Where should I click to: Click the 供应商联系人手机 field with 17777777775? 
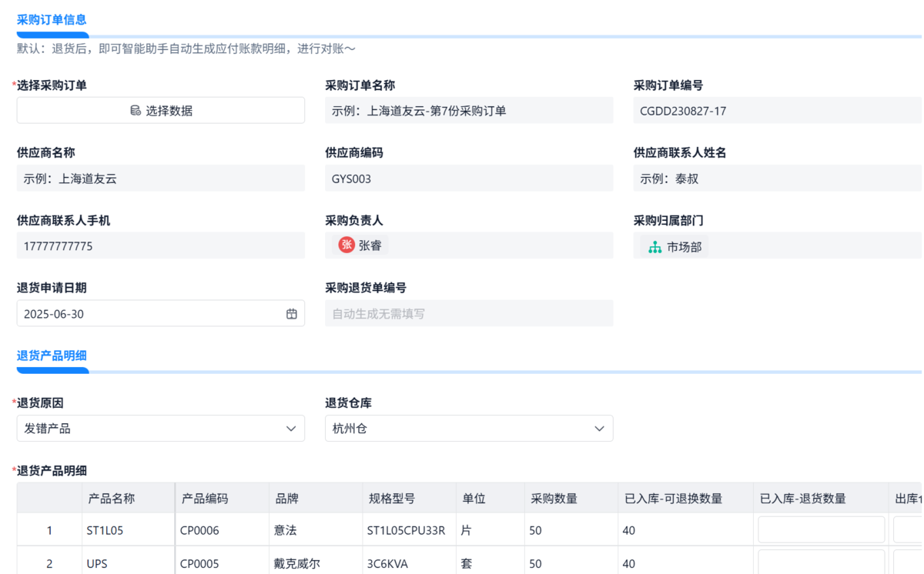[160, 246]
